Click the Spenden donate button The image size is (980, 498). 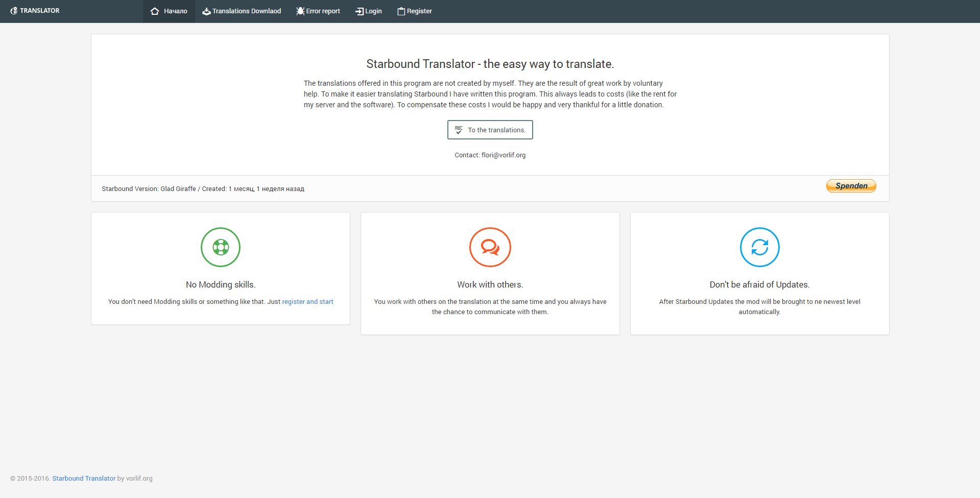(851, 186)
